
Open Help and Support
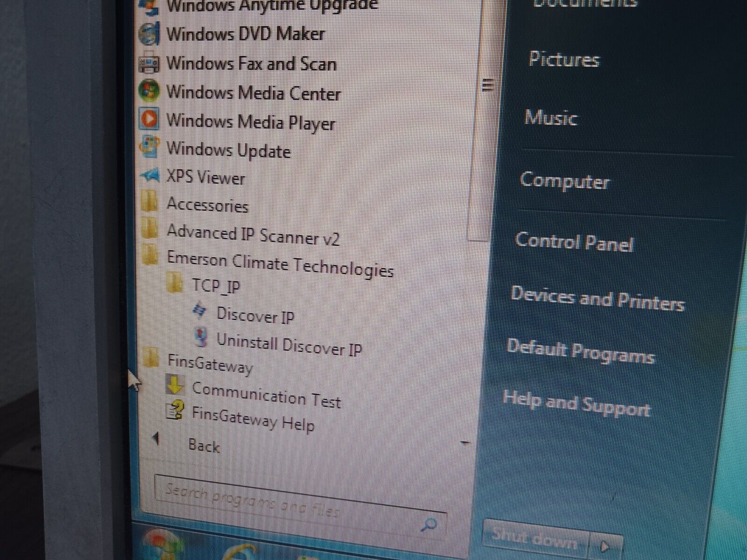[x=576, y=404]
